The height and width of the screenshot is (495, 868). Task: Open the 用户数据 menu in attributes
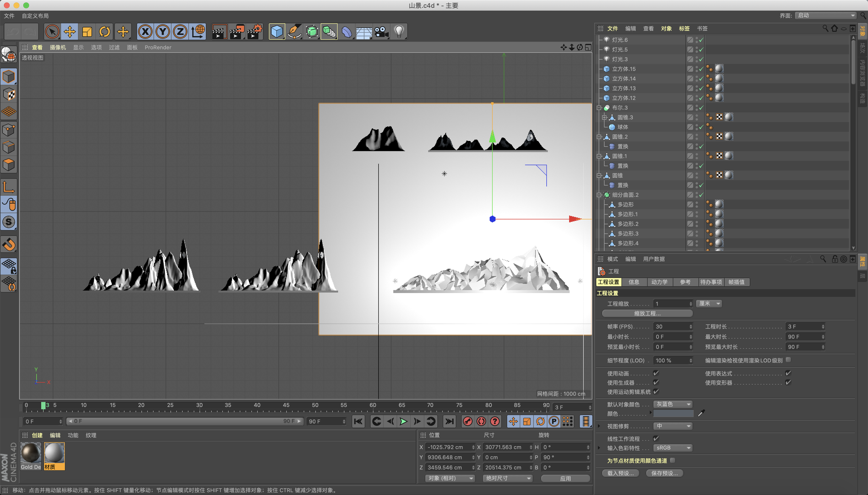(x=654, y=259)
